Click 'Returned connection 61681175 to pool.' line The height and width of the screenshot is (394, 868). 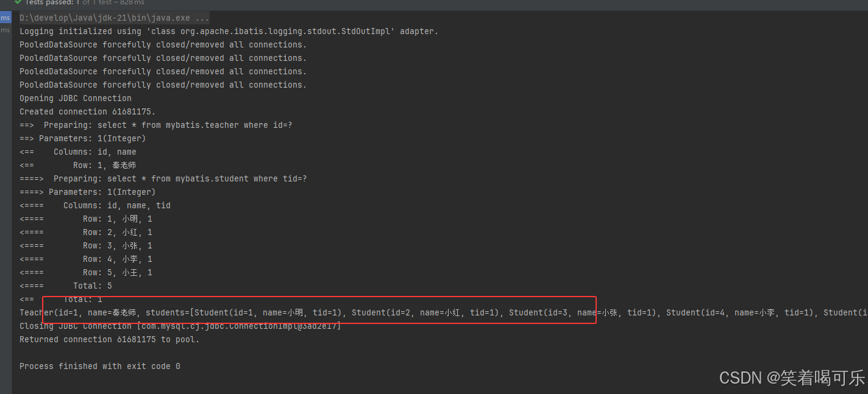click(x=110, y=339)
